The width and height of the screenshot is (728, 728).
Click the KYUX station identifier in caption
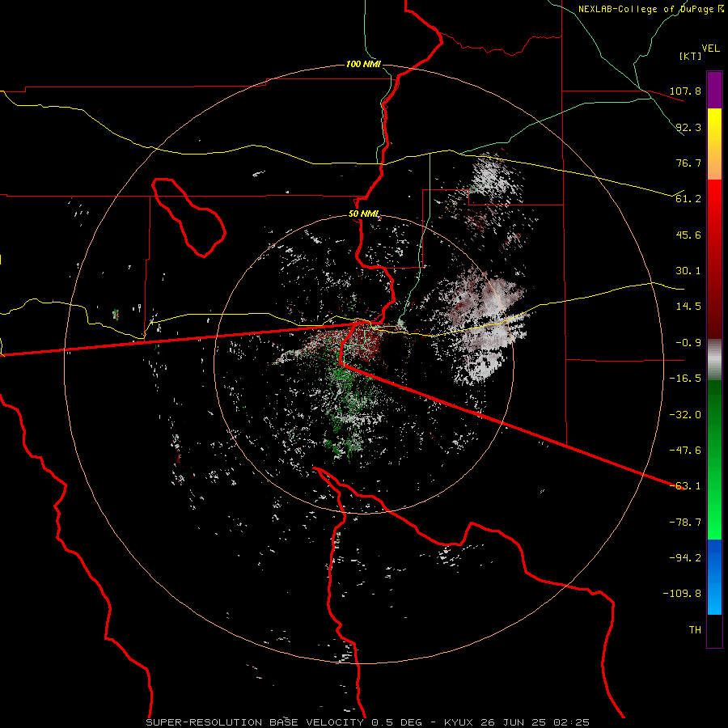click(x=459, y=722)
